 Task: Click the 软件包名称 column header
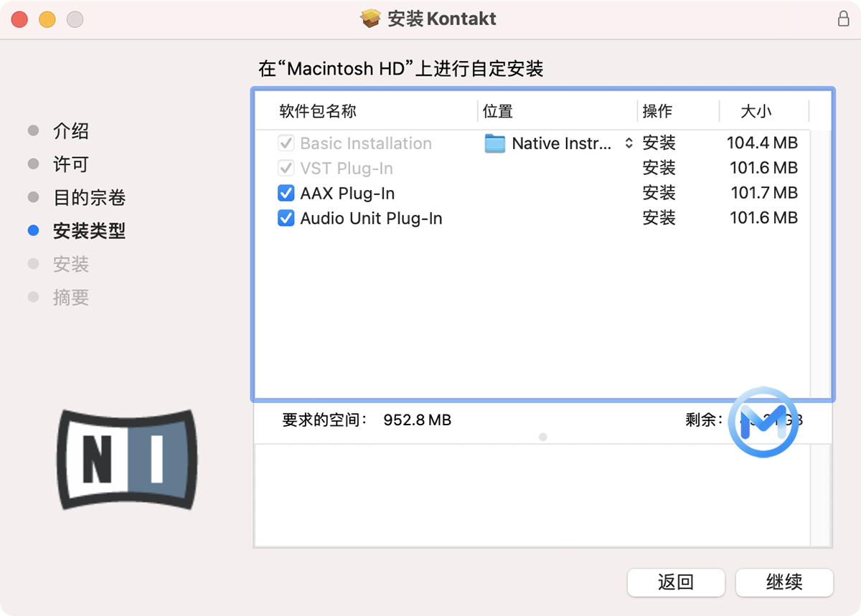coord(318,111)
